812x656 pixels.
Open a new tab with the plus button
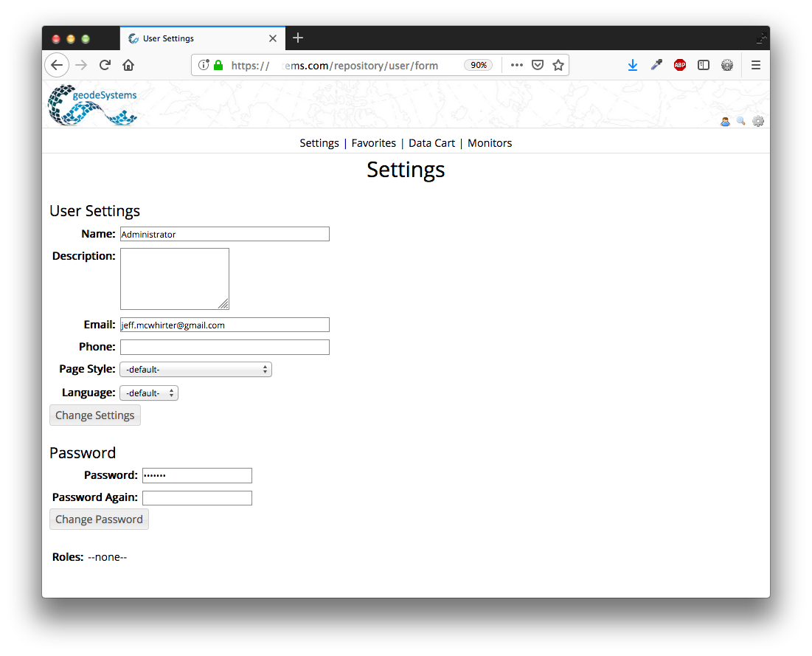tap(298, 38)
